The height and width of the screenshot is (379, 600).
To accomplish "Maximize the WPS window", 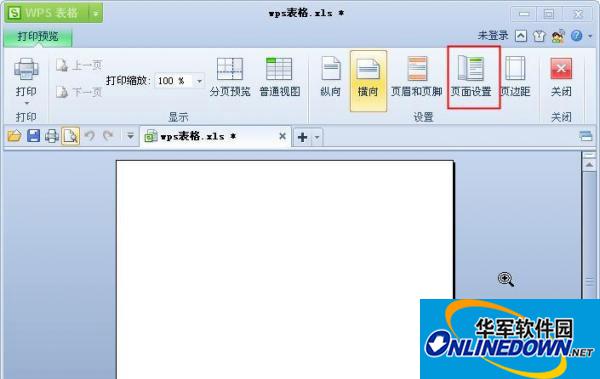I will click(x=548, y=14).
